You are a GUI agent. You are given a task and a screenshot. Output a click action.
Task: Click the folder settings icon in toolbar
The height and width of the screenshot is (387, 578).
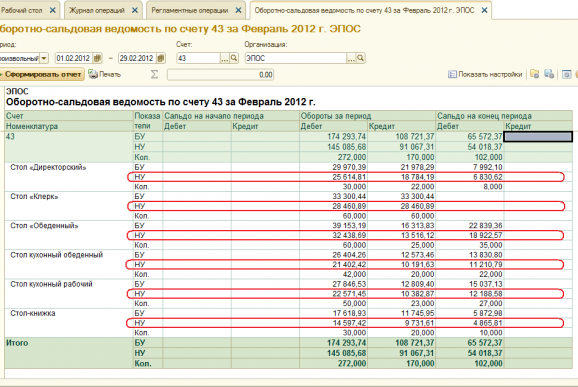(x=535, y=74)
